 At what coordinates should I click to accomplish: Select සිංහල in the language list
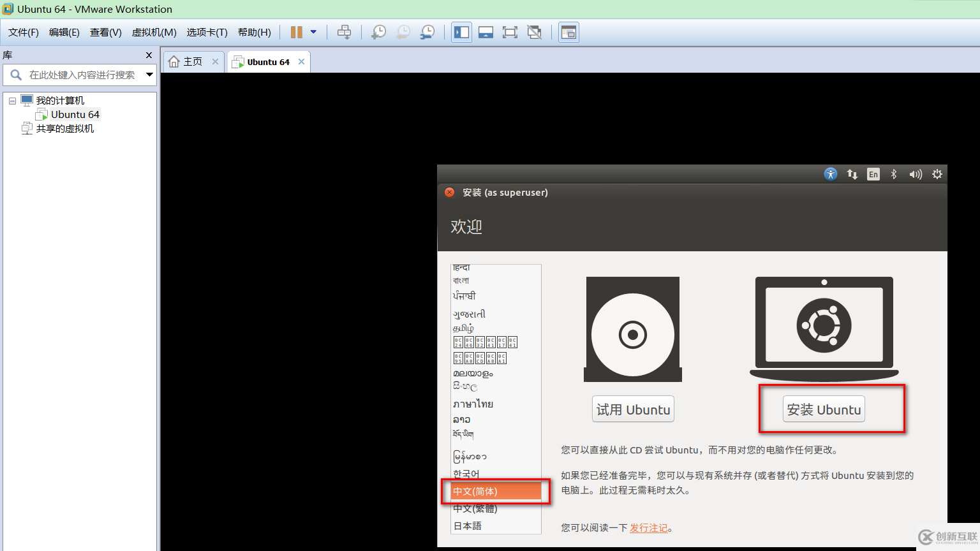point(496,386)
